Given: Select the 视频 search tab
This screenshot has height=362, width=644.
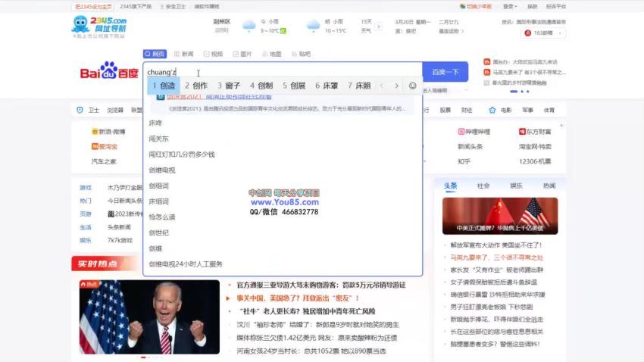Looking at the screenshot, I should pyautogui.click(x=213, y=54).
